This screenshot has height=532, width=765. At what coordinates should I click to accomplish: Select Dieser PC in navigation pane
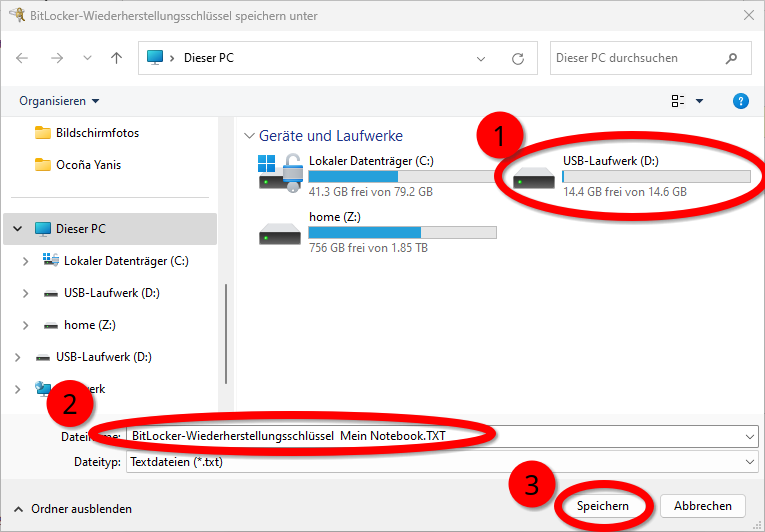pos(110,228)
